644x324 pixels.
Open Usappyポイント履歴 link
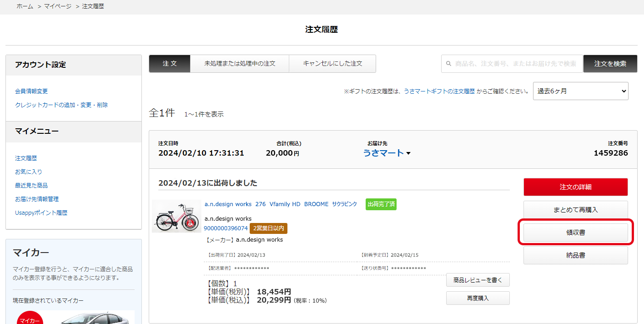pos(41,213)
